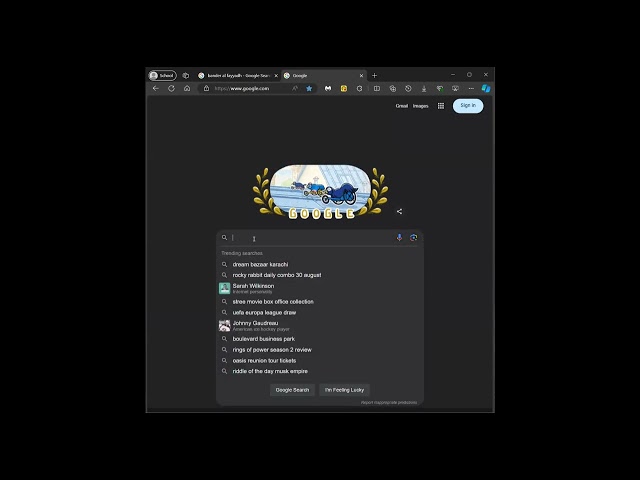This screenshot has width=640, height=480.
Task: Open the Gmail link
Action: click(x=402, y=106)
